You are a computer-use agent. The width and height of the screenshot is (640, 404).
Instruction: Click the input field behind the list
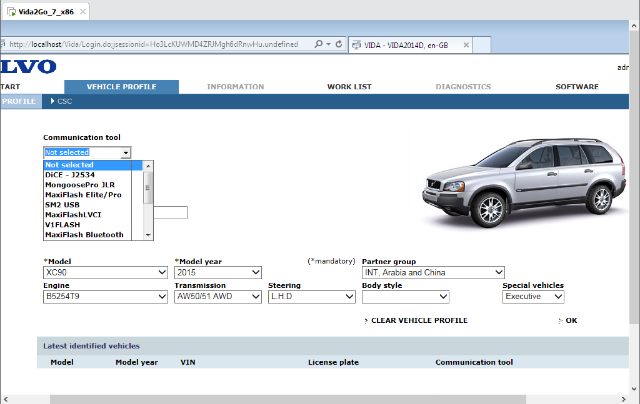tap(171, 213)
